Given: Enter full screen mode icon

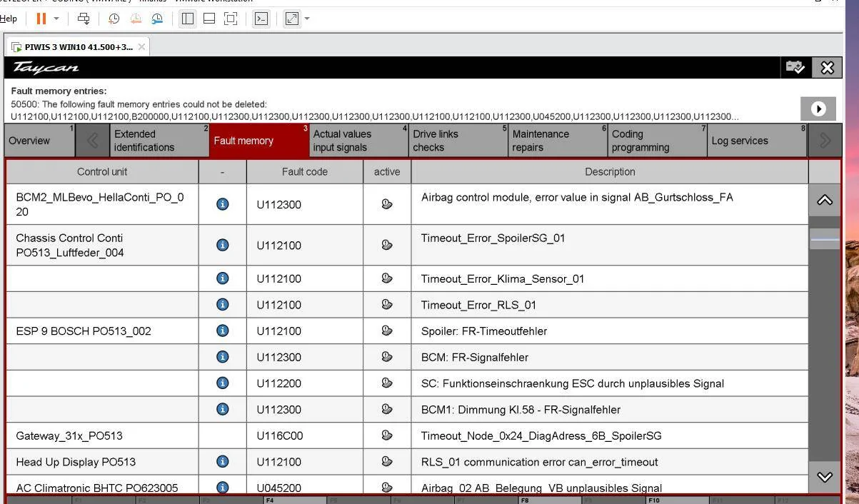Looking at the screenshot, I should click(231, 19).
